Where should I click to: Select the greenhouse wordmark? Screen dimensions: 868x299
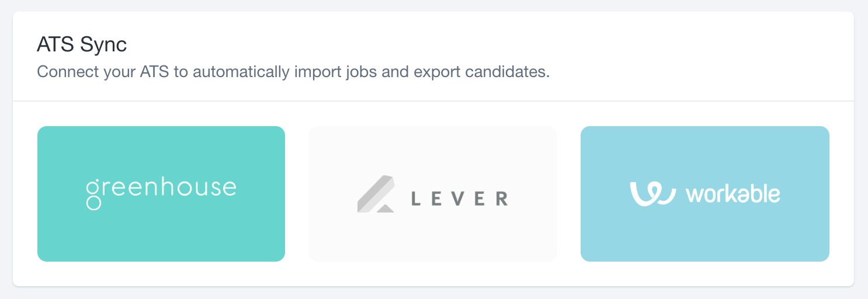tap(161, 193)
